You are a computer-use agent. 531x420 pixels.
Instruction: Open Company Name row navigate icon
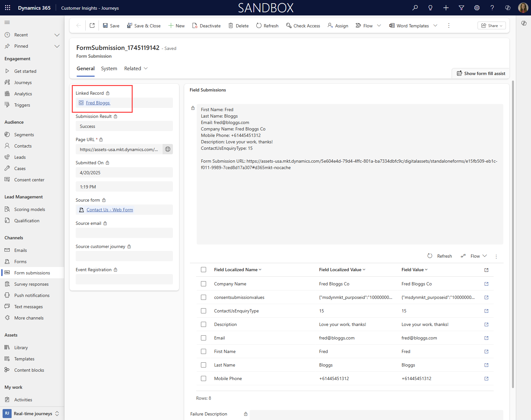pyautogui.click(x=486, y=284)
